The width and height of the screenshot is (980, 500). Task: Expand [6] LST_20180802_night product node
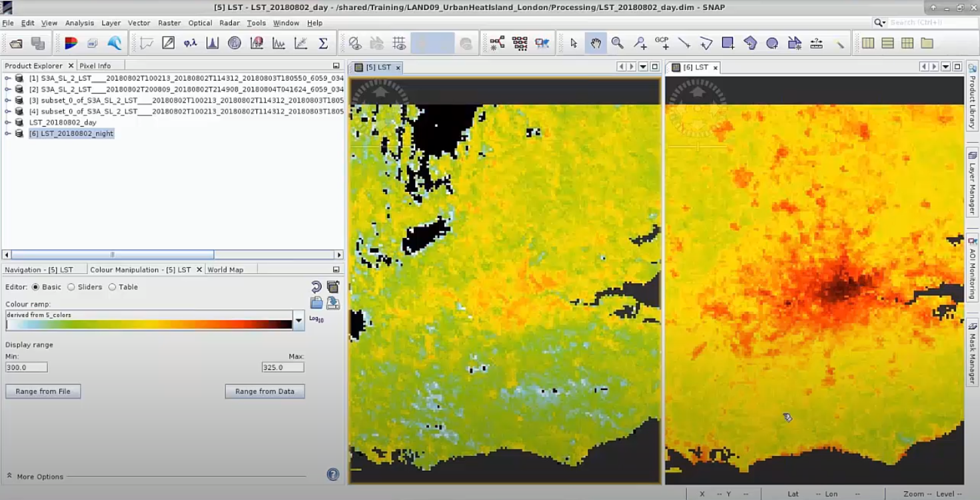pyautogui.click(x=7, y=133)
